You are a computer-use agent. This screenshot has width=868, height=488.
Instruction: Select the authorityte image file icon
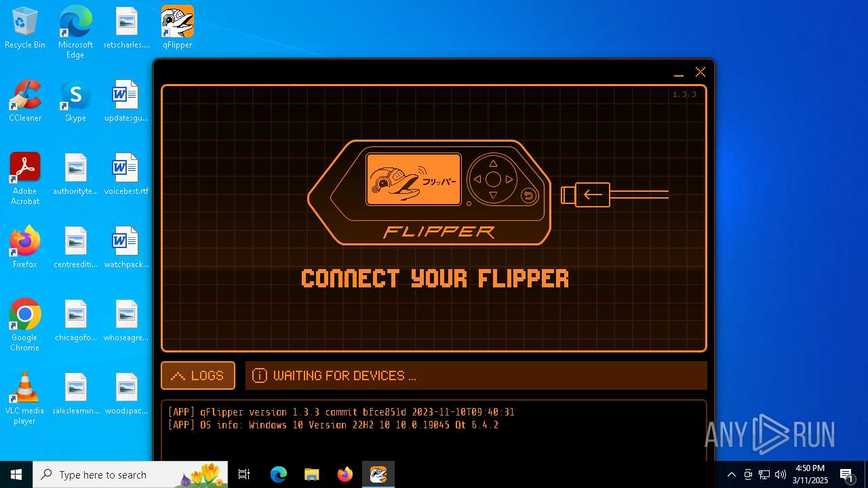(75, 175)
